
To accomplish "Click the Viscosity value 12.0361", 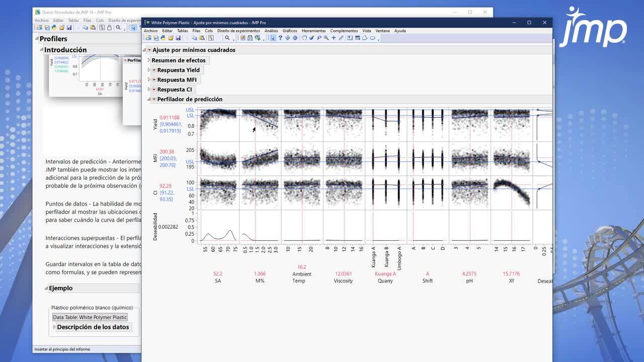I will click(343, 274).
